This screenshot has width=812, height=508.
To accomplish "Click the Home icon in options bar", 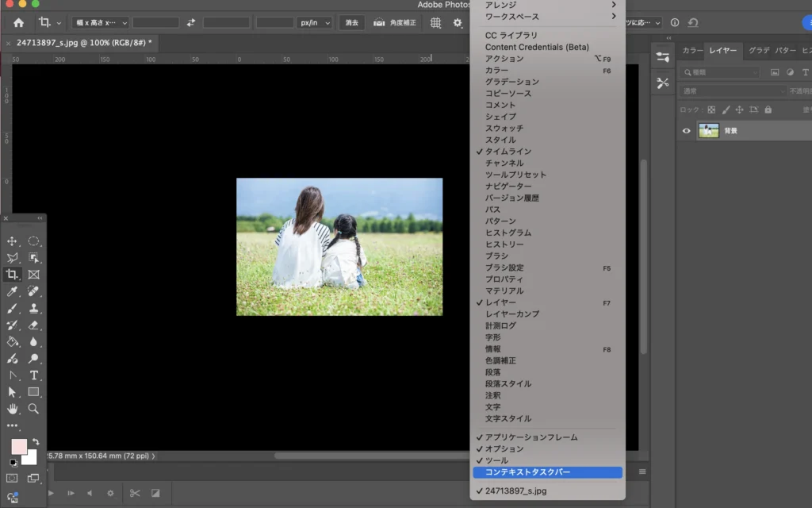I will [18, 23].
